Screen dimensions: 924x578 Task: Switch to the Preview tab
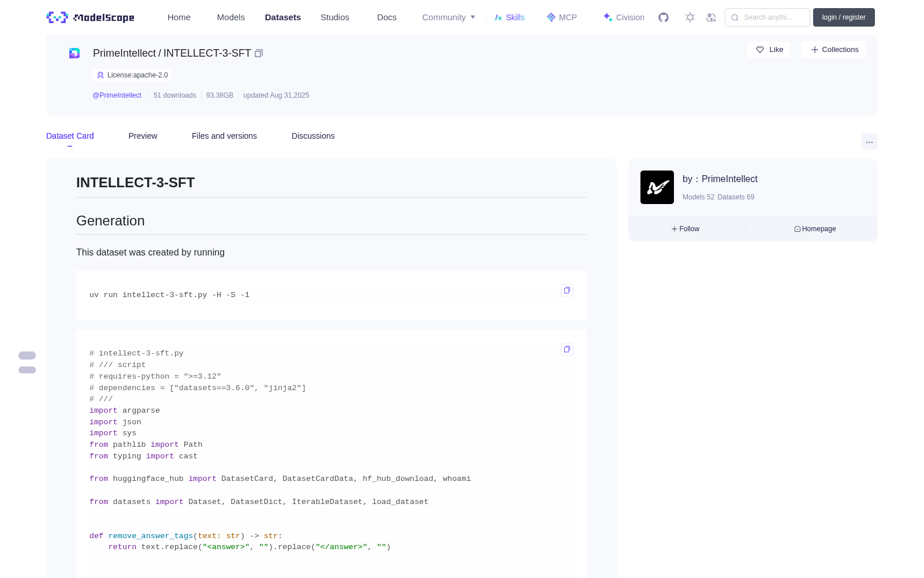click(x=143, y=136)
